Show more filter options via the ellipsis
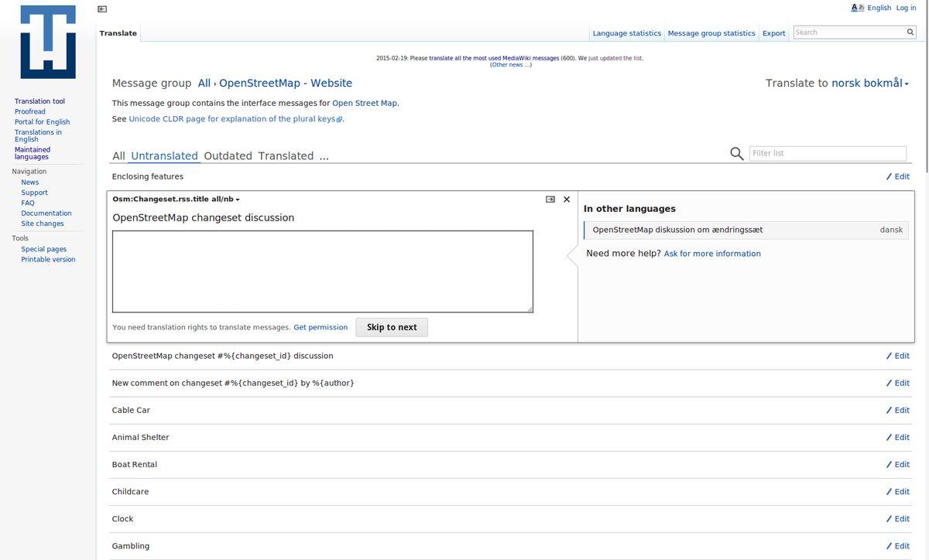The image size is (929, 560). [324, 155]
